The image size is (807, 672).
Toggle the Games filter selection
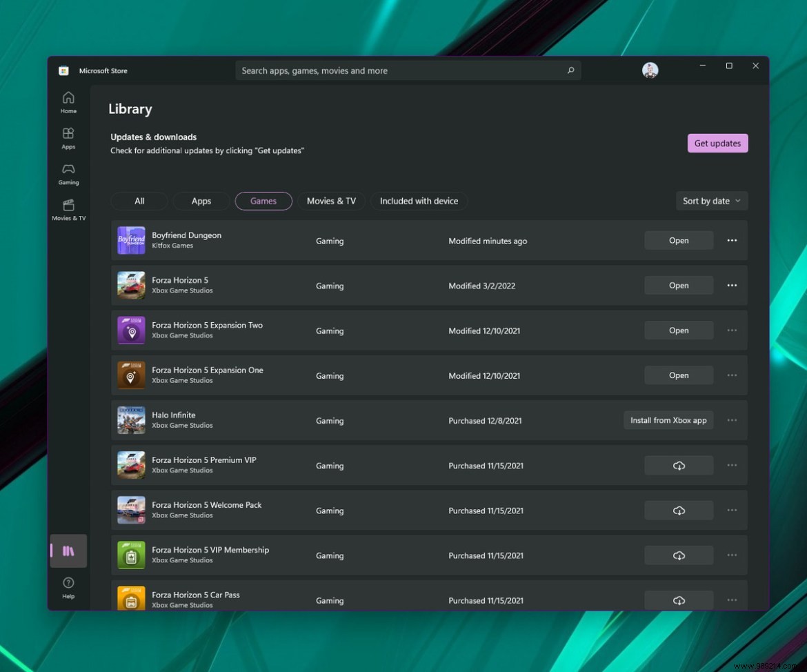click(263, 201)
